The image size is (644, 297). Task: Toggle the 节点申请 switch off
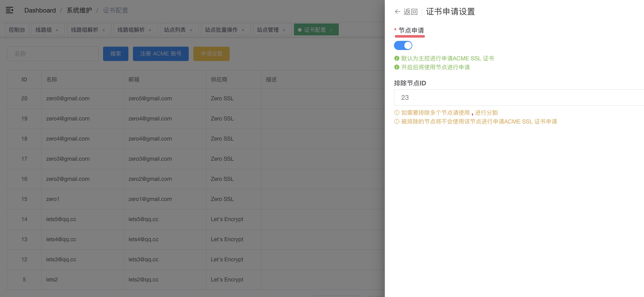pyautogui.click(x=403, y=45)
